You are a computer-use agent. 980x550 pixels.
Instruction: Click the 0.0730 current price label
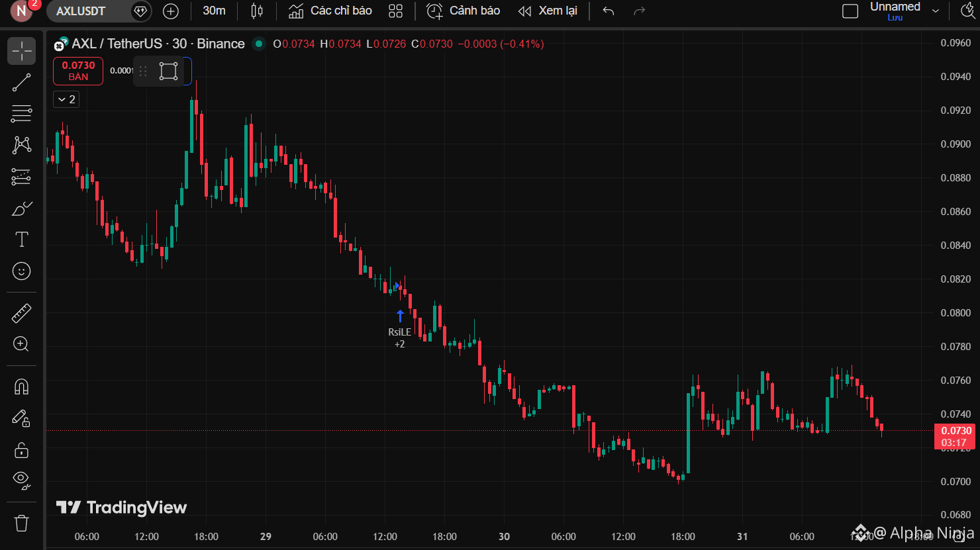(956, 437)
